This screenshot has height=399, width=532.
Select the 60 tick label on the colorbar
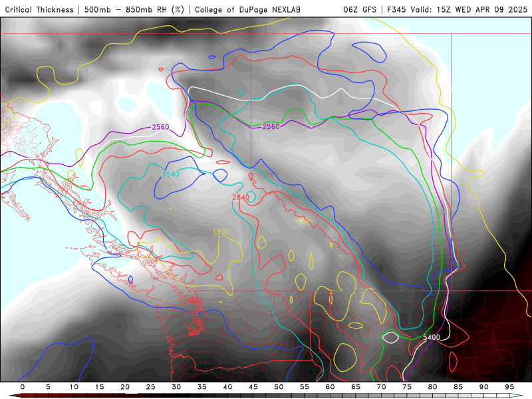tap(330, 387)
